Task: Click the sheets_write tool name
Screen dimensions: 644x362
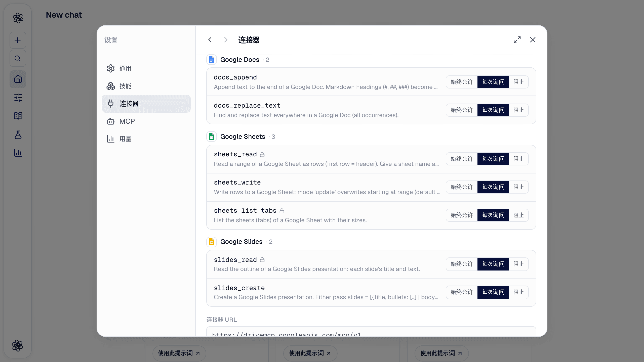Action: [237, 183]
